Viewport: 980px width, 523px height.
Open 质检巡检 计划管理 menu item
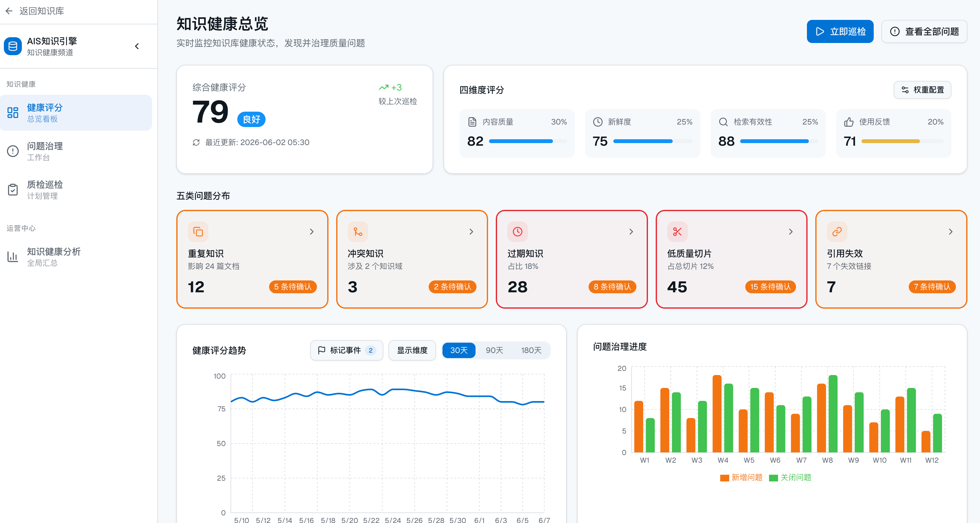coord(76,190)
